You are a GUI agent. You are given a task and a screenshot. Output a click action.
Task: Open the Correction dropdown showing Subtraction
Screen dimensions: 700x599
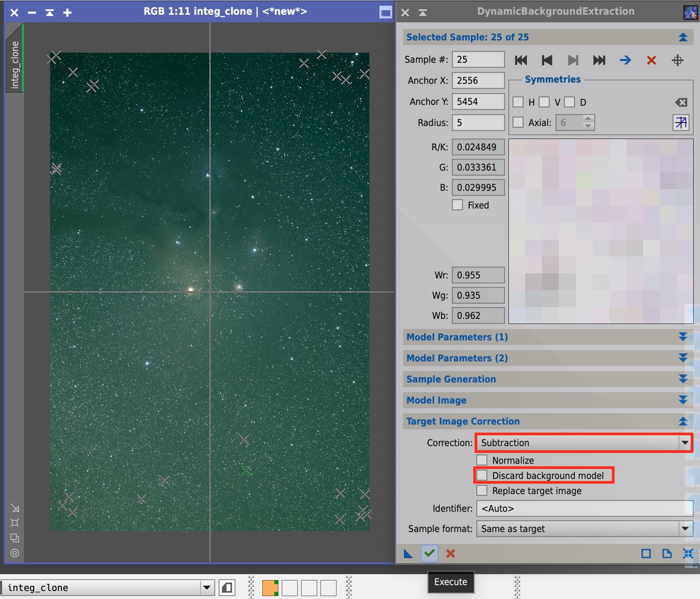(584, 443)
